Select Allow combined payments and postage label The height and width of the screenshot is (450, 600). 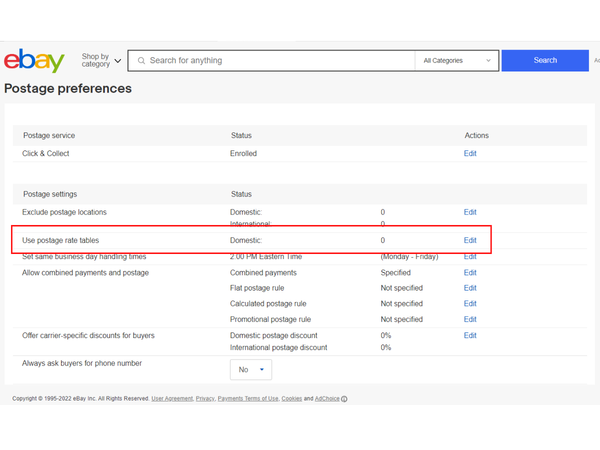click(x=85, y=272)
